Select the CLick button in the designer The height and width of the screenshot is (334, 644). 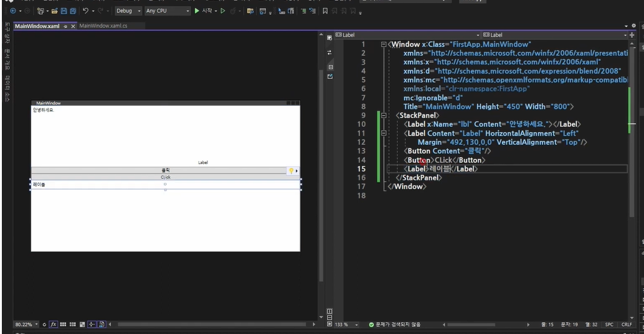166,177
